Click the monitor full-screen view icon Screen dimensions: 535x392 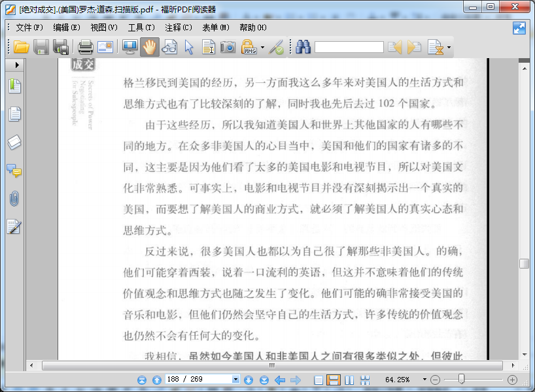point(129,47)
